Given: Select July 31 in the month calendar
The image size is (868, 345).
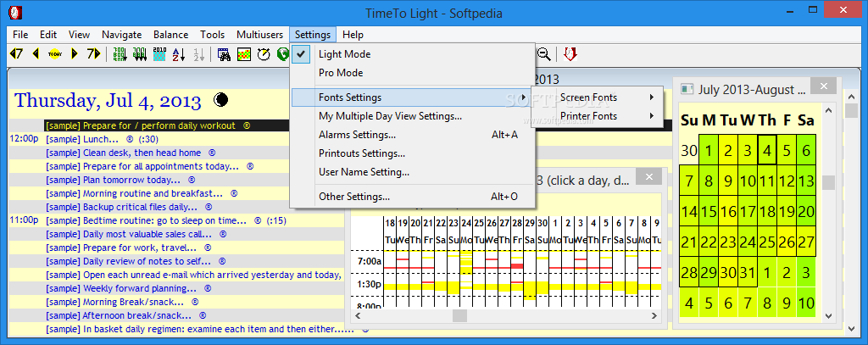Looking at the screenshot, I should [748, 272].
